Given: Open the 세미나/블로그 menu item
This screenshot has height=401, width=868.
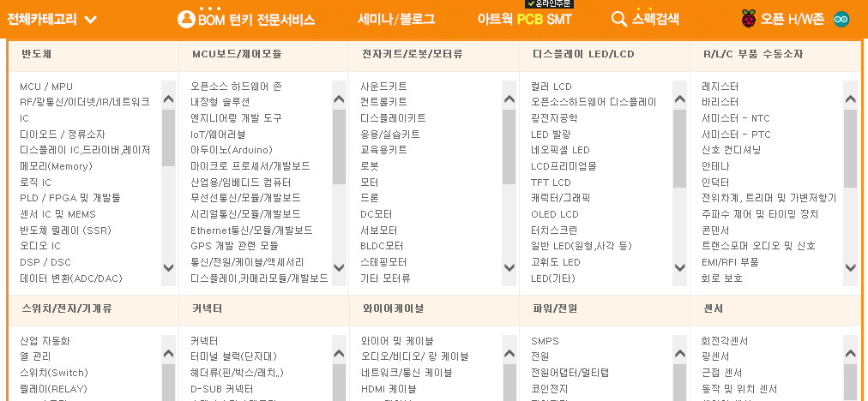Looking at the screenshot, I should click(396, 20).
